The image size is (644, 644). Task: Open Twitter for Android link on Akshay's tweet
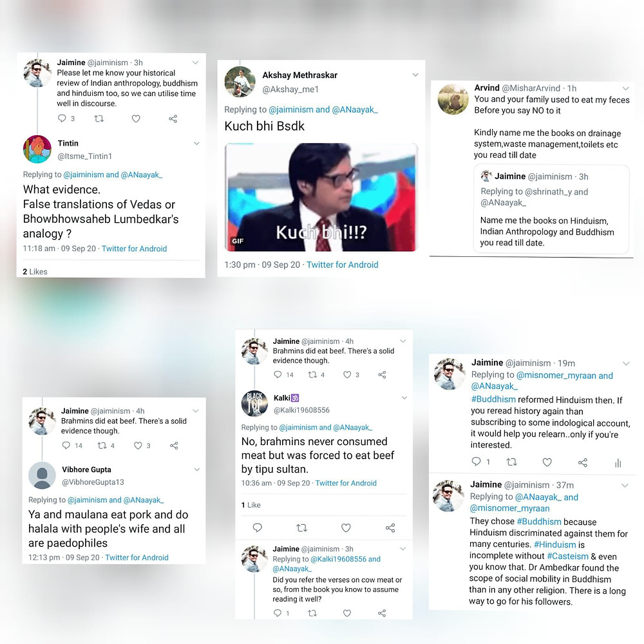pos(342,265)
